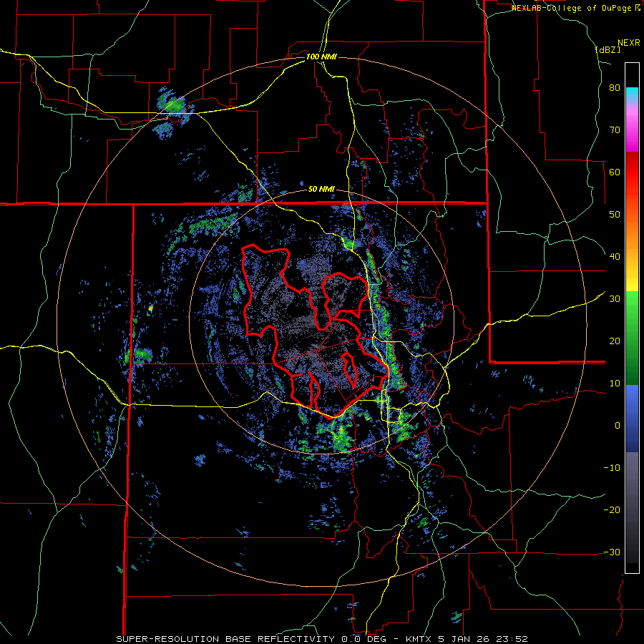Click the 50 value on the dBZ scale
Image resolution: width=644 pixels, height=644 pixels.
(615, 215)
